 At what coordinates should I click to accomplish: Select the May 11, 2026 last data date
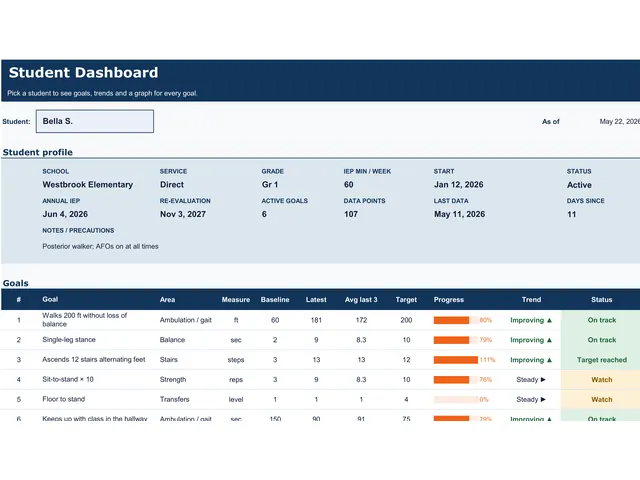pyautogui.click(x=460, y=214)
